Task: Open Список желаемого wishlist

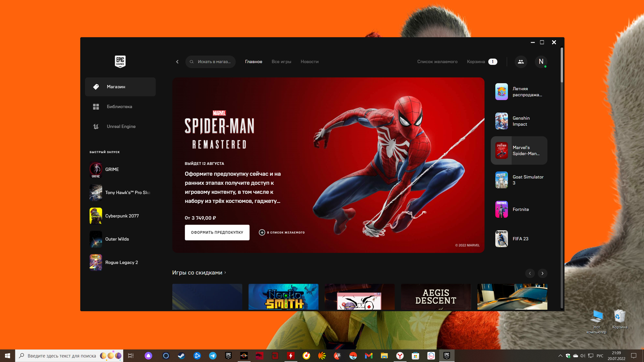Action: [x=437, y=62]
